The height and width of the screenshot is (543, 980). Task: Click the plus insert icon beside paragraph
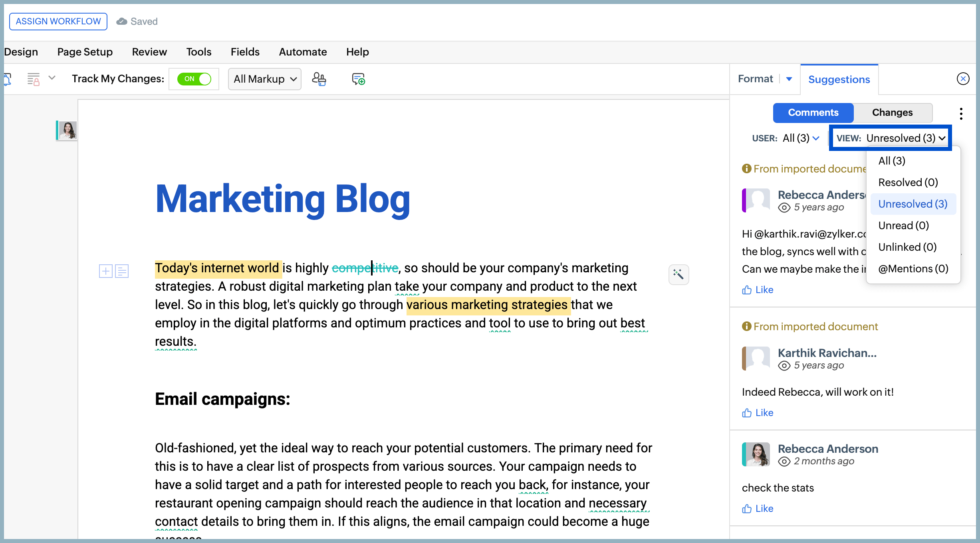[106, 271]
